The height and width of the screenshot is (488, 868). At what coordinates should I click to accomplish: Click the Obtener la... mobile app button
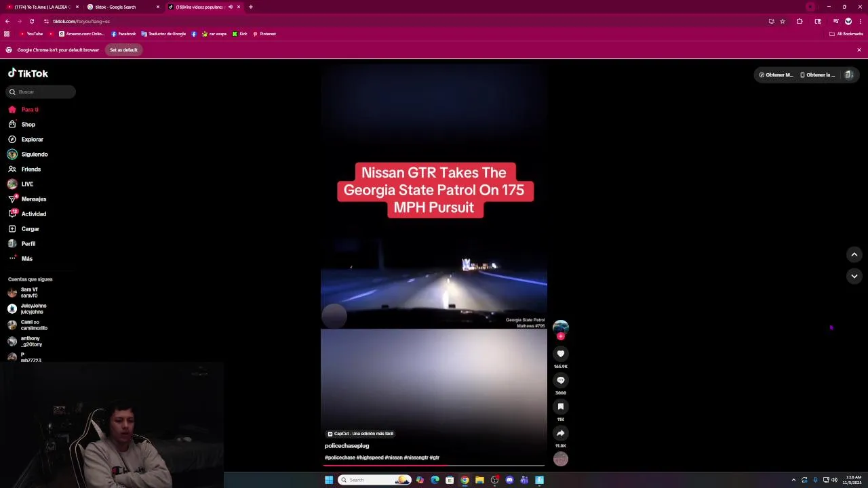tap(817, 75)
